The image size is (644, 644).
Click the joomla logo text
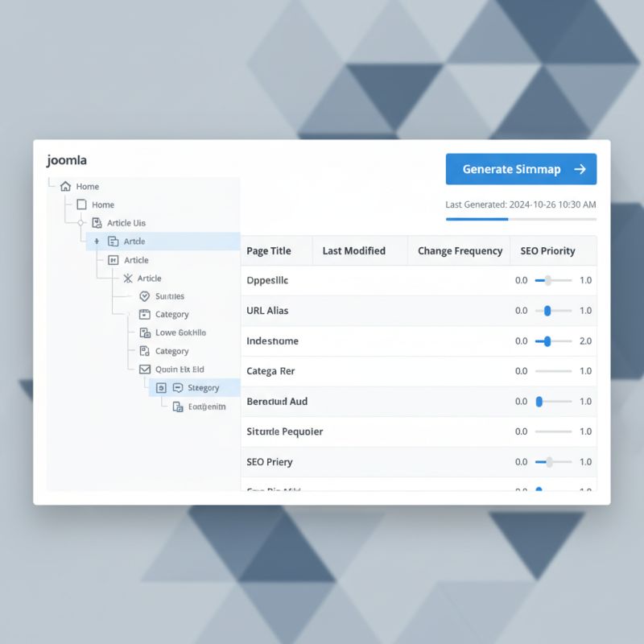click(x=67, y=159)
